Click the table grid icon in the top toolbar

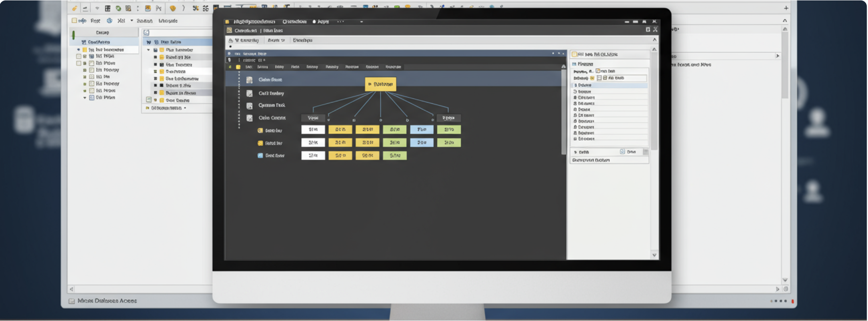point(108,8)
